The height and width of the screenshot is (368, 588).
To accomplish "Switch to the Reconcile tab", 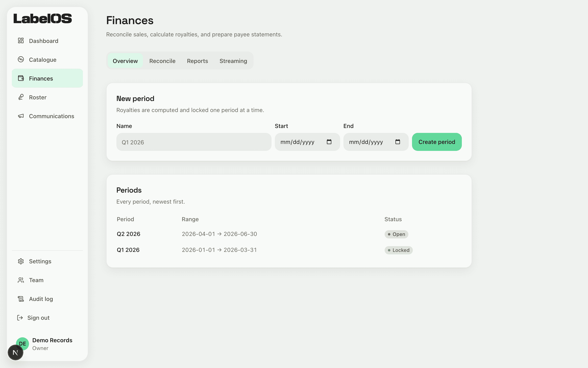I will (x=162, y=61).
